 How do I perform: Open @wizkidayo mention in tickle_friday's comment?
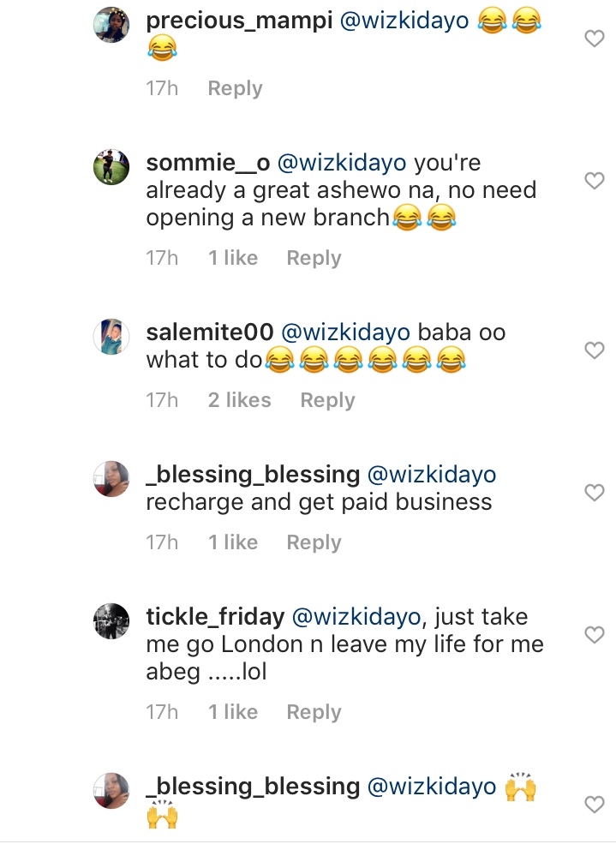point(358,616)
